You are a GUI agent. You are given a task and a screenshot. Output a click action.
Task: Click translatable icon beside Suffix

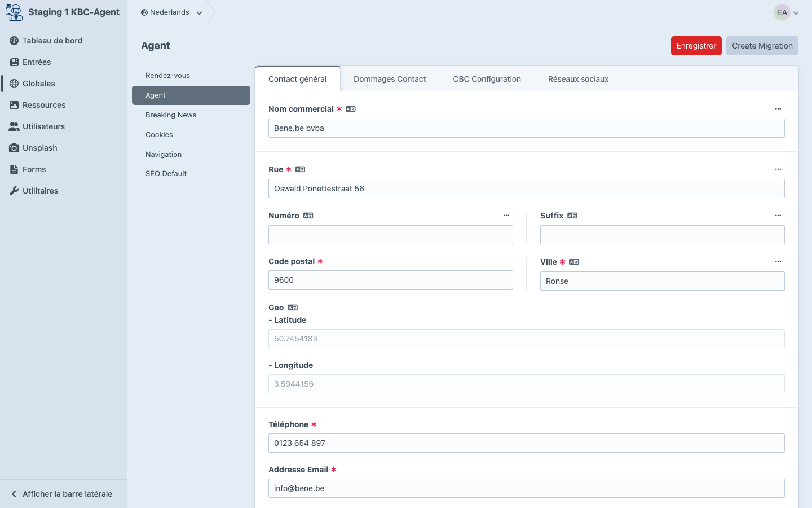click(572, 216)
